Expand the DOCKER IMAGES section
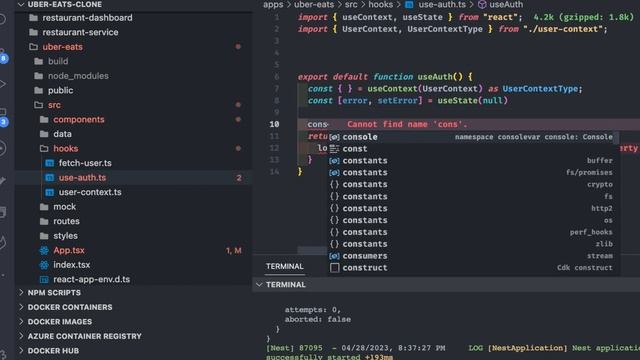 click(21, 322)
